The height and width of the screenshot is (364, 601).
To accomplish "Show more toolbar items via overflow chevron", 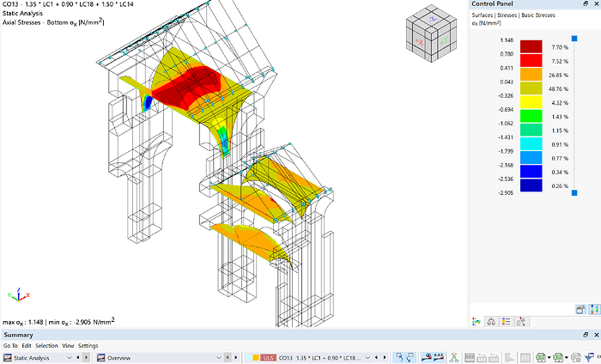I will [598, 357].
